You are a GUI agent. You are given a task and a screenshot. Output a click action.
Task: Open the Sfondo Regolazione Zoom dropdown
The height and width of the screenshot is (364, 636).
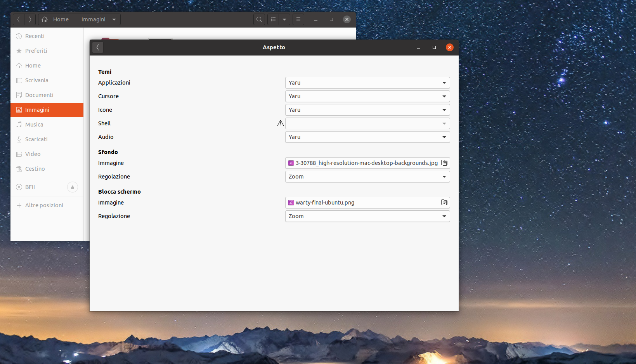click(367, 177)
